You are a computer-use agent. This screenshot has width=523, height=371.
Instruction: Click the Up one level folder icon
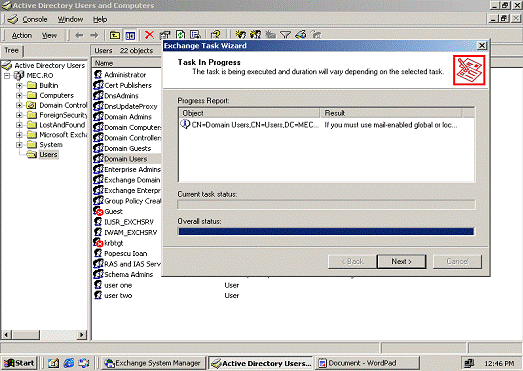(x=115, y=35)
